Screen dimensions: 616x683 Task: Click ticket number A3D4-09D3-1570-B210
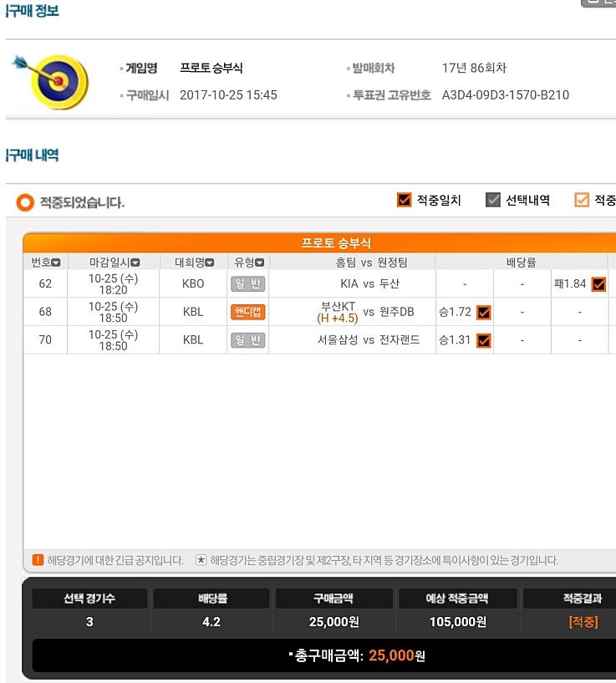pyautogui.click(x=506, y=95)
